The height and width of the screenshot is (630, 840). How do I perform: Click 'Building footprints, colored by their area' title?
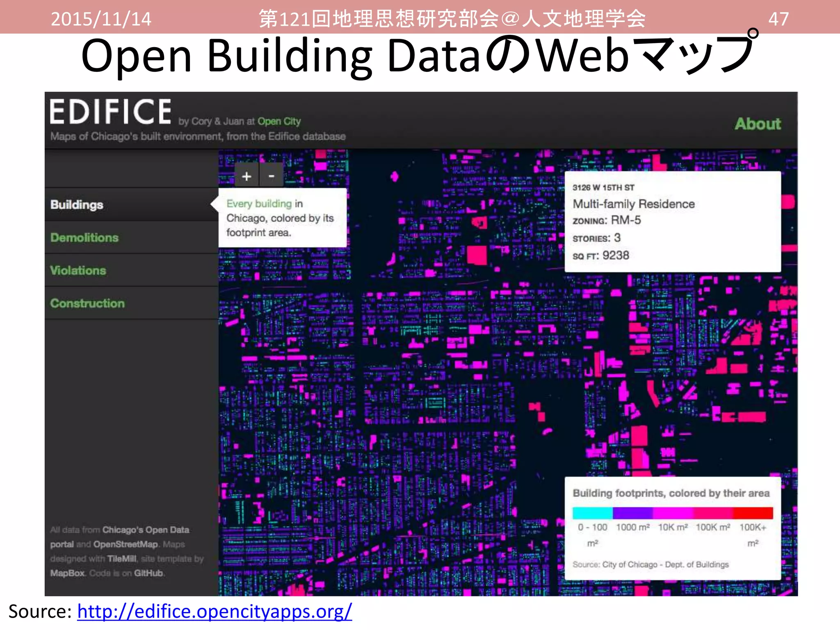point(671,493)
